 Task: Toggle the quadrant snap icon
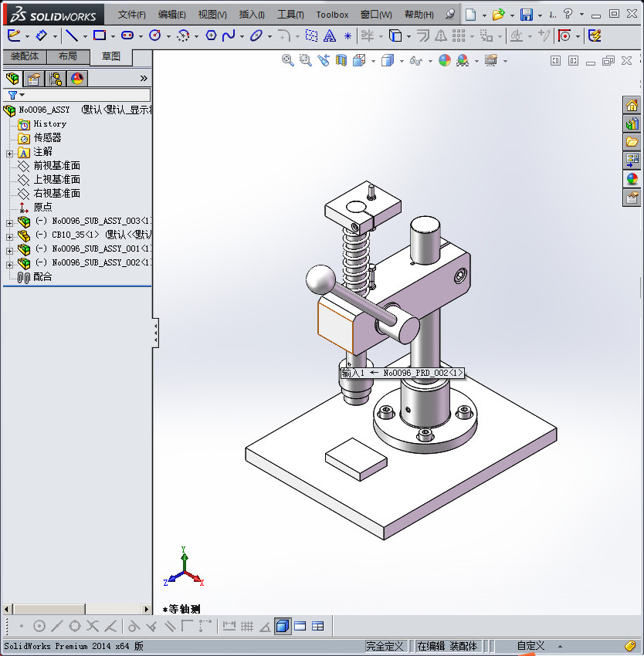[75, 627]
